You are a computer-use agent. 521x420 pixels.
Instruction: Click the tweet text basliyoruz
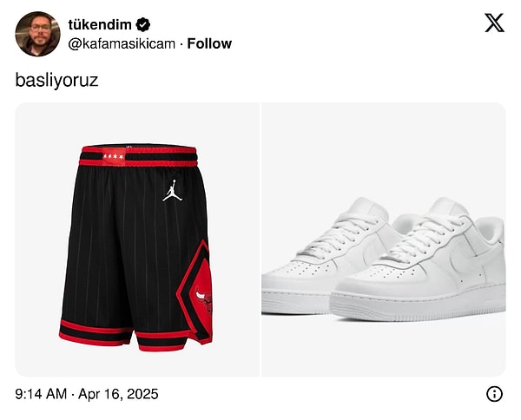click(56, 81)
